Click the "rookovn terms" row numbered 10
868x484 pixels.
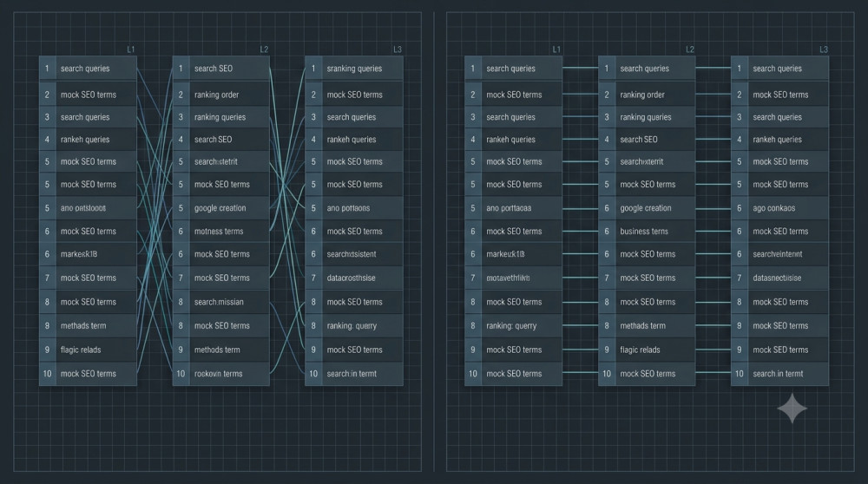(220, 373)
